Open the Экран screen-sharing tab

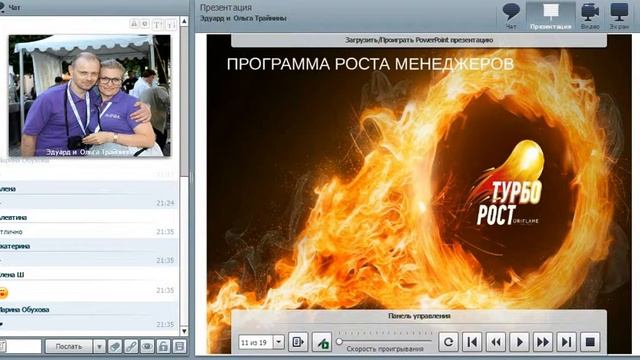(619, 16)
